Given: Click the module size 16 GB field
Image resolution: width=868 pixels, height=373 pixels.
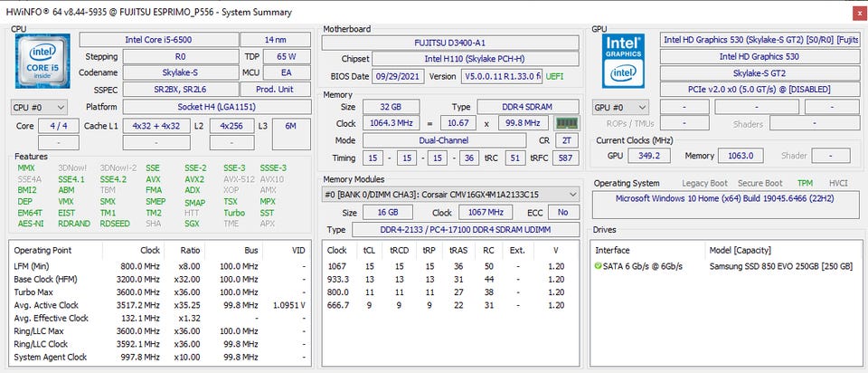Looking at the screenshot, I should coord(388,212).
